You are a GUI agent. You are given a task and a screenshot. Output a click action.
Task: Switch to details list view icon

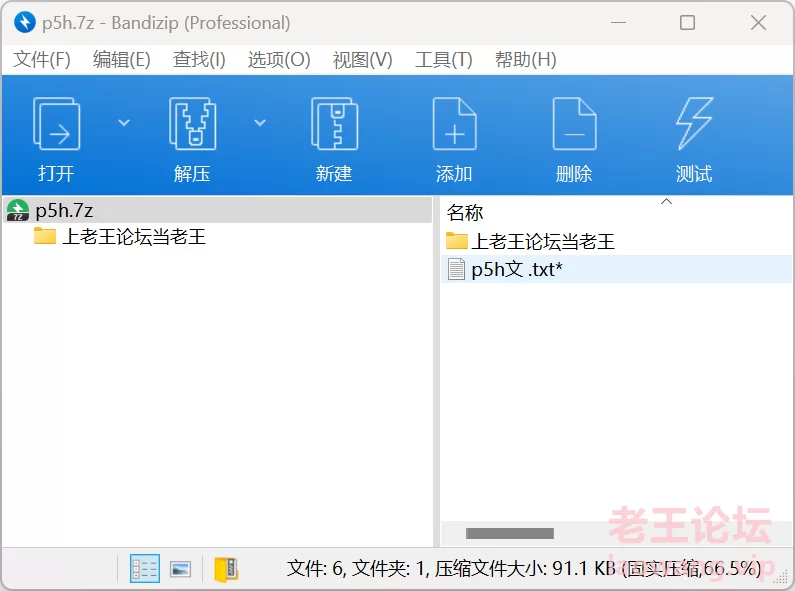pyautogui.click(x=144, y=569)
